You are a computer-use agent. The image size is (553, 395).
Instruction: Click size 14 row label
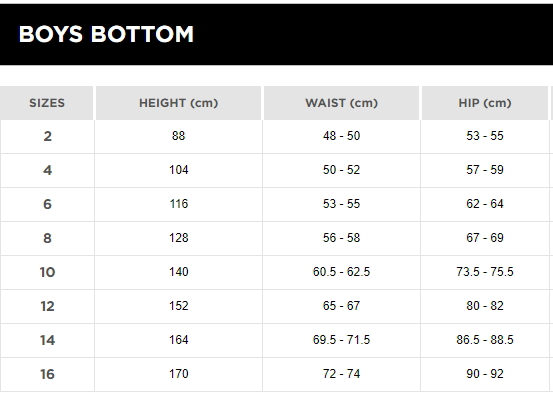pyautogui.click(x=48, y=340)
